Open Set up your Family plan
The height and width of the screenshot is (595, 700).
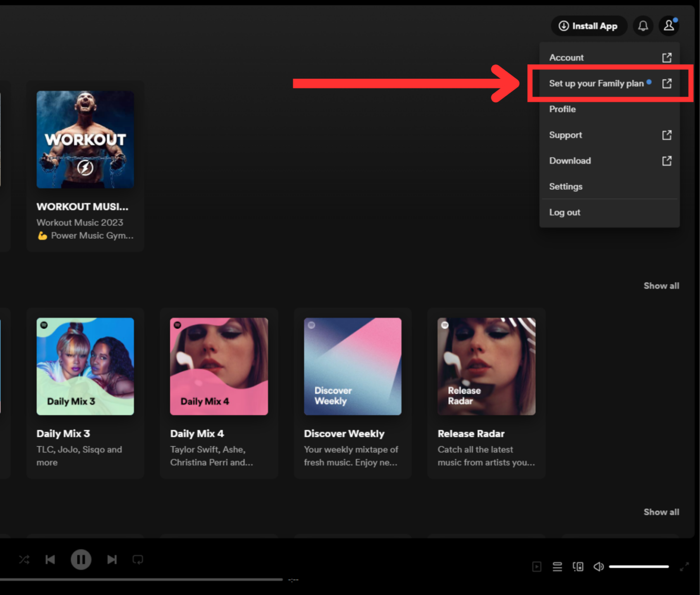tap(596, 83)
